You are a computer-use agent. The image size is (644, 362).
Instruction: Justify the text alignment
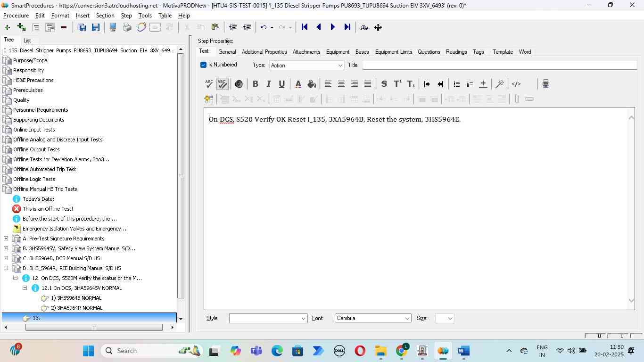[368, 84]
